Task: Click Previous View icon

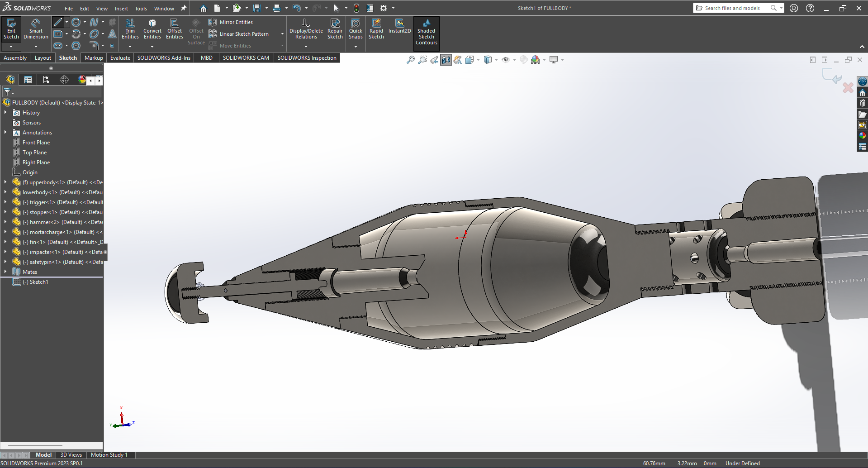Action: pyautogui.click(x=434, y=60)
